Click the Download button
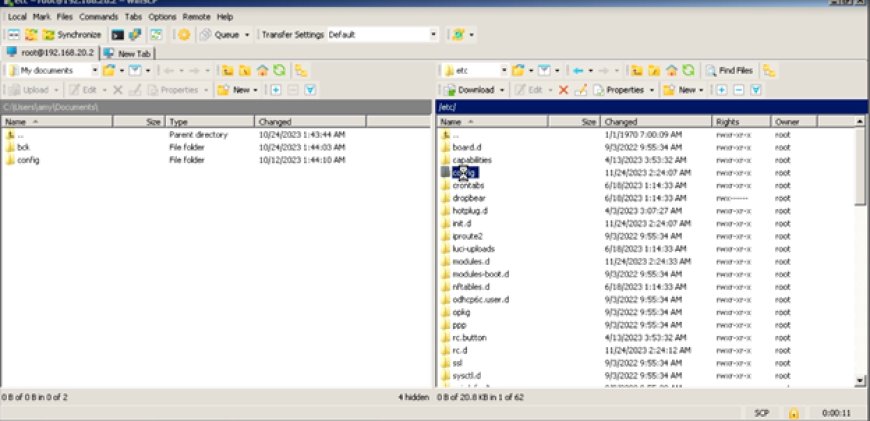Screen dimensions: 870x421 (x=469, y=90)
